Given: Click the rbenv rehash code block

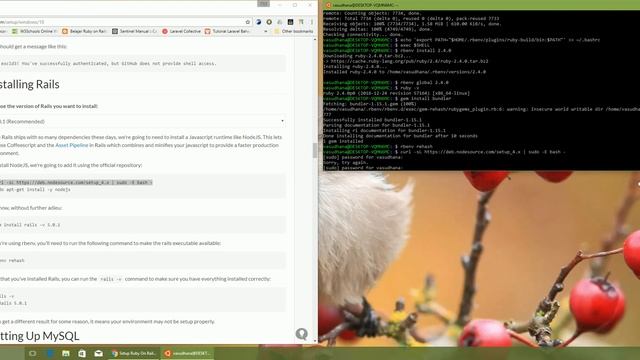Looking at the screenshot, I should point(142,260).
